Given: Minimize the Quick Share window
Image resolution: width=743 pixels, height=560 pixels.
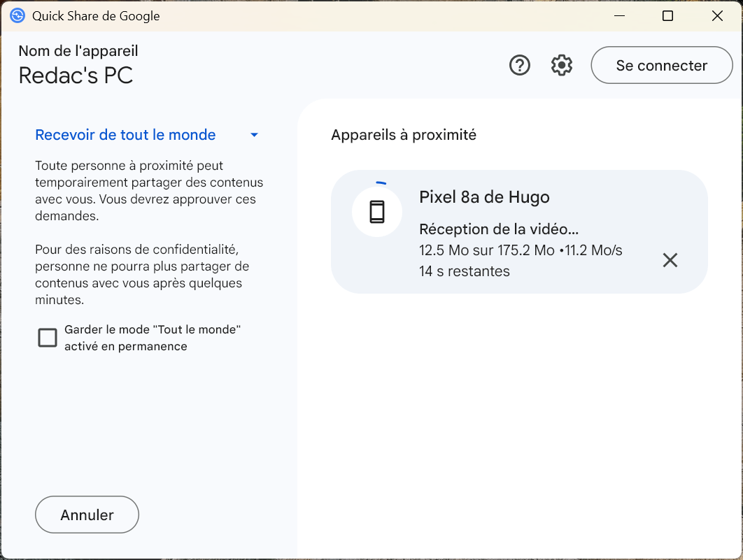Looking at the screenshot, I should (619, 15).
